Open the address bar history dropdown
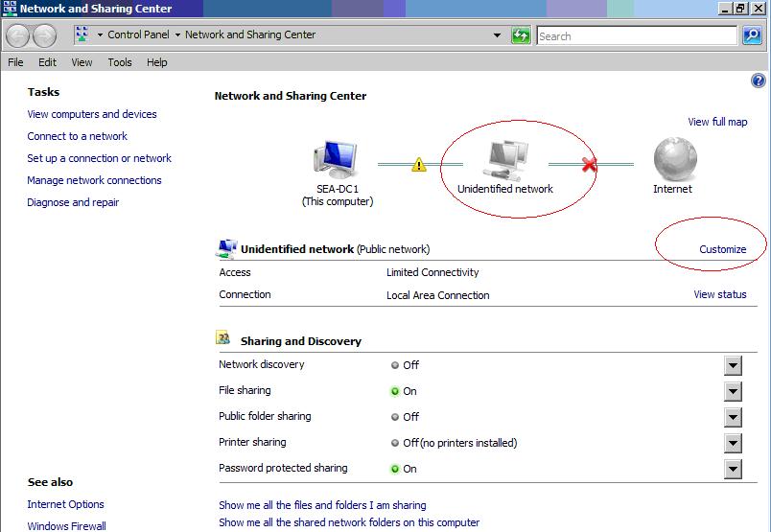 pyautogui.click(x=497, y=35)
